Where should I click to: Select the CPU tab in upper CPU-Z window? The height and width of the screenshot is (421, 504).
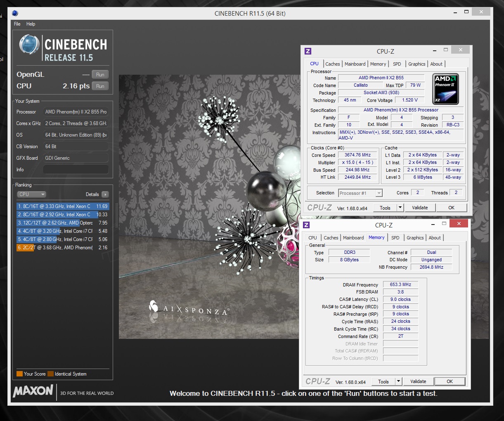315,64
